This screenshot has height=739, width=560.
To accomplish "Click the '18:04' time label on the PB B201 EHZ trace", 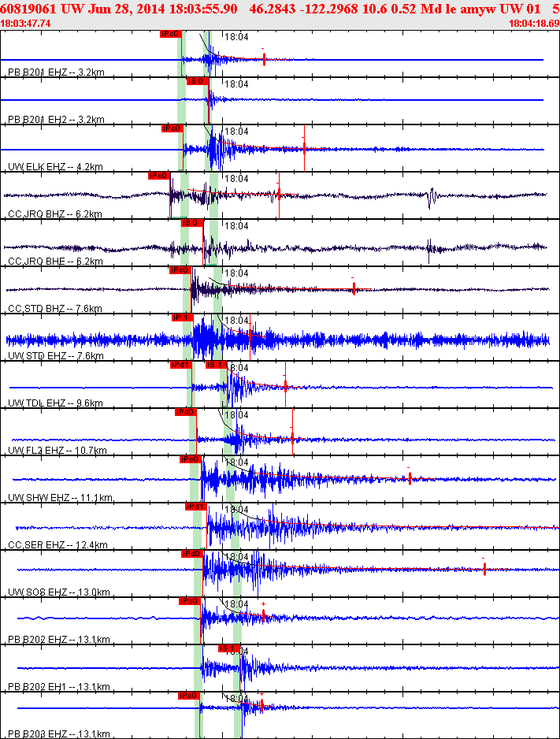I will [236, 37].
